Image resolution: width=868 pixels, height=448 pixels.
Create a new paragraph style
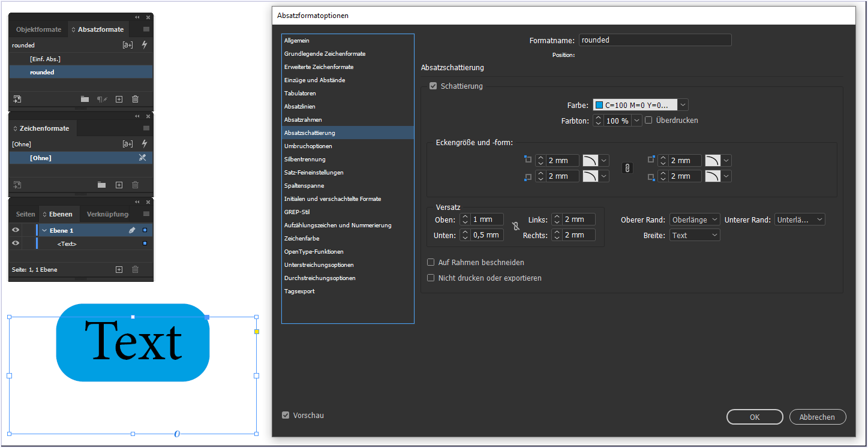point(119,99)
